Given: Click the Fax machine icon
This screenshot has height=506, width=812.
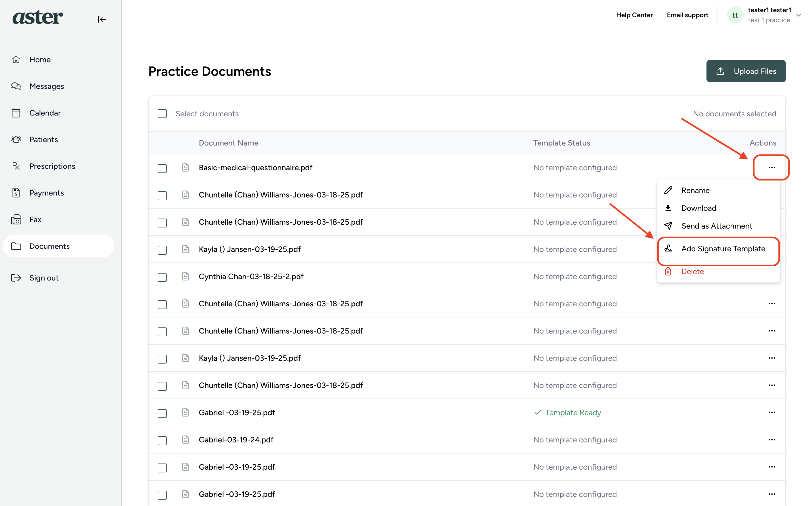Looking at the screenshot, I should point(16,219).
